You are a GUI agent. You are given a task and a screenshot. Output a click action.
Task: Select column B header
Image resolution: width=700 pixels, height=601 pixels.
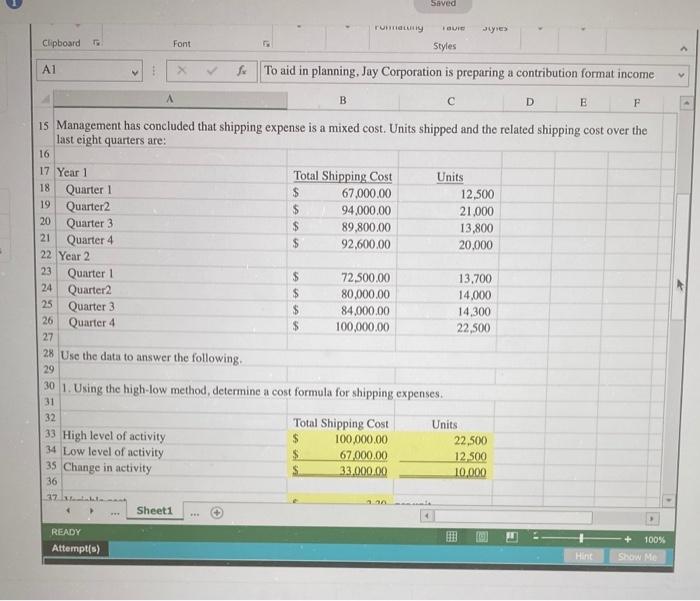[x=343, y=100]
